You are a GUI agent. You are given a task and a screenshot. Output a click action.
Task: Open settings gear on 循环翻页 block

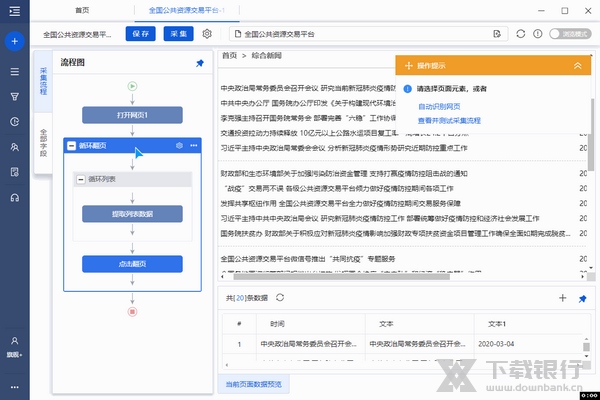pyautogui.click(x=179, y=145)
